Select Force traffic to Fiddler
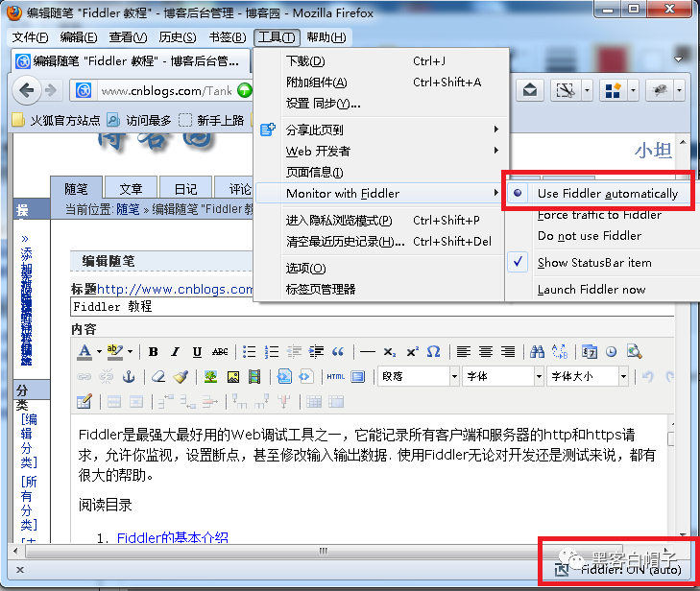The height and width of the screenshot is (591, 700). click(x=599, y=215)
